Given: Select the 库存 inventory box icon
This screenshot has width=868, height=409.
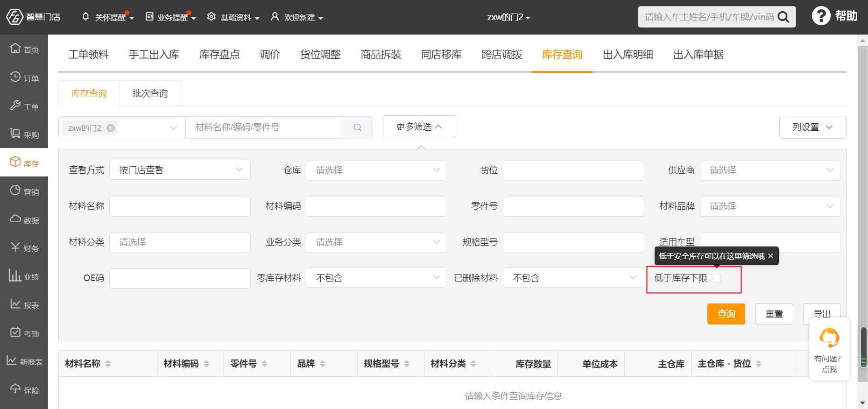Looking at the screenshot, I should 15,162.
